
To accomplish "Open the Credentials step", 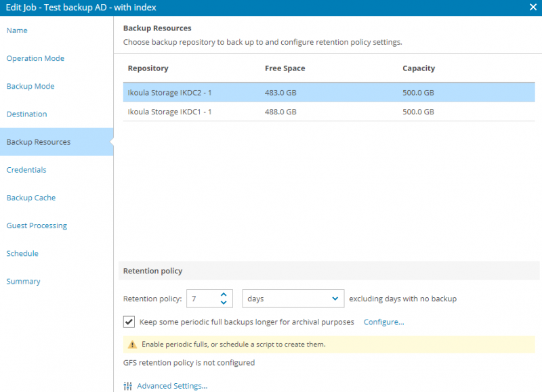I will click(x=26, y=169).
